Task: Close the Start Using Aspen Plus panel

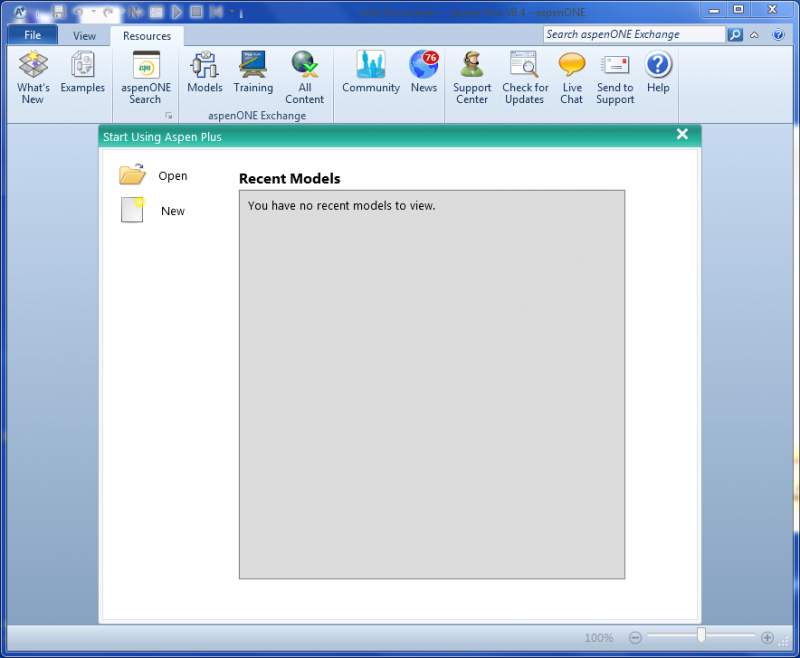Action: (x=682, y=134)
